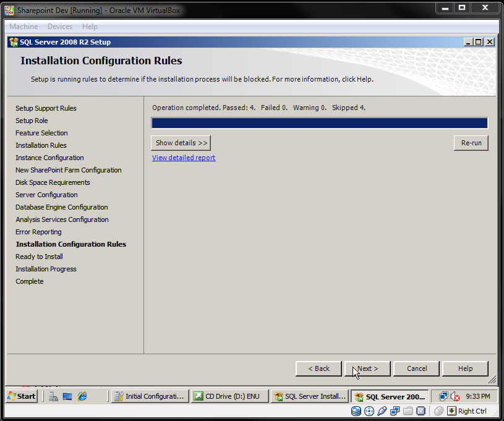Switch to CD Drive (D:) ENU window
The width and height of the screenshot is (504, 421).
(x=230, y=396)
